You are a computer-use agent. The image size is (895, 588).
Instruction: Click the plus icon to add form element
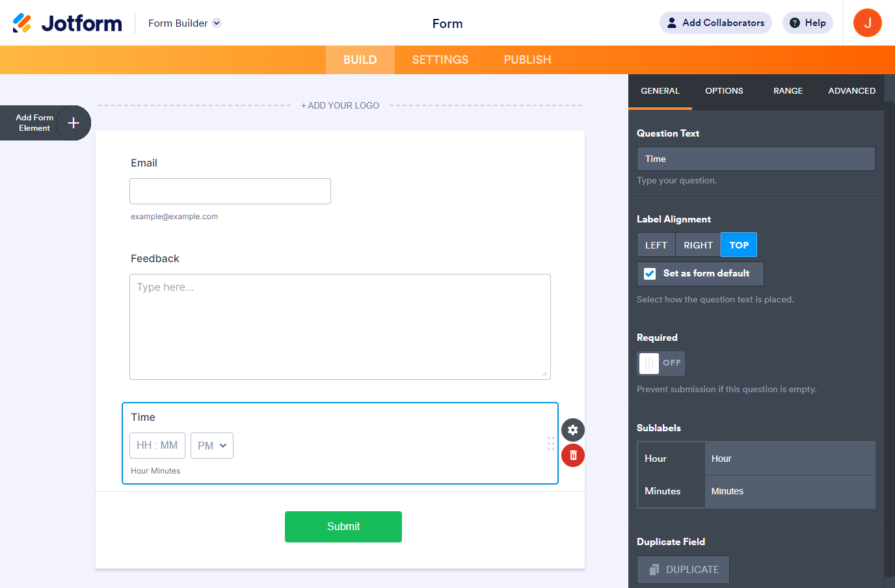click(73, 123)
